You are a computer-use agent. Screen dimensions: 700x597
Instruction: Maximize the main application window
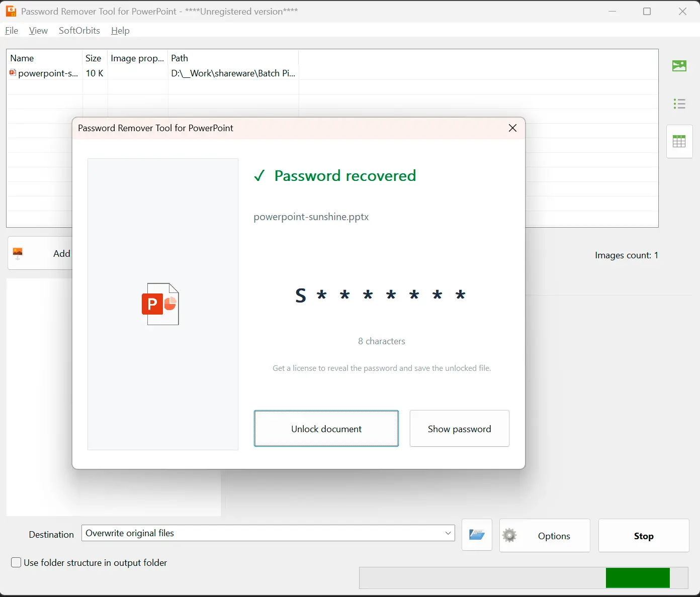coord(647,11)
